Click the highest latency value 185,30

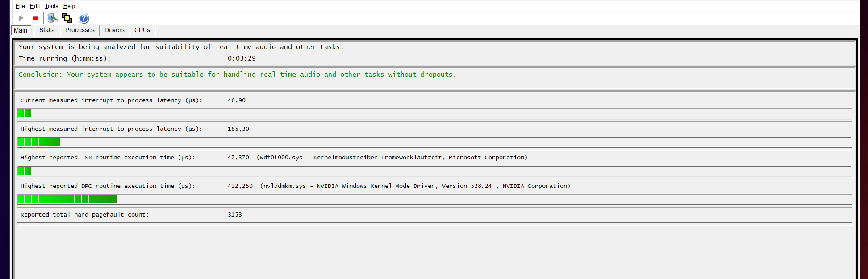238,129
